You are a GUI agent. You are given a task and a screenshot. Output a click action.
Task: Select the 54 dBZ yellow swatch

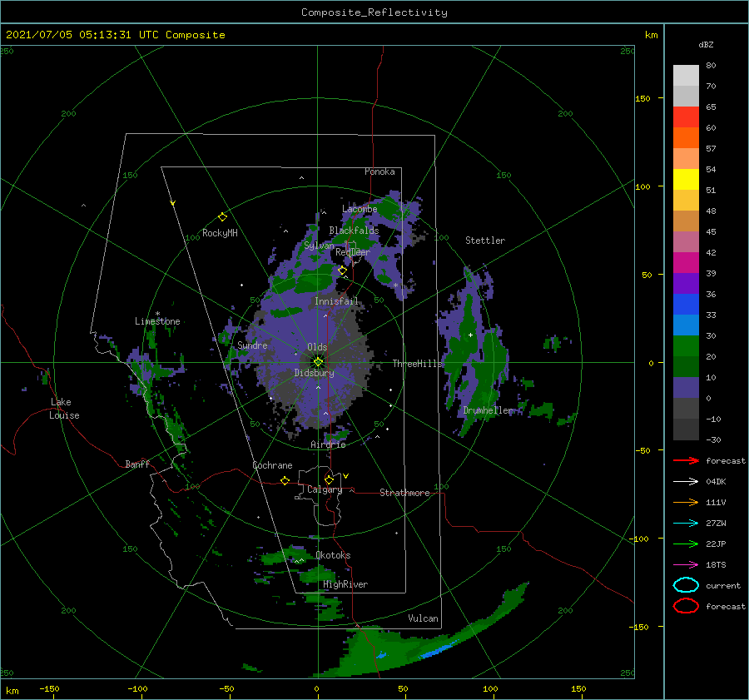[x=686, y=179]
